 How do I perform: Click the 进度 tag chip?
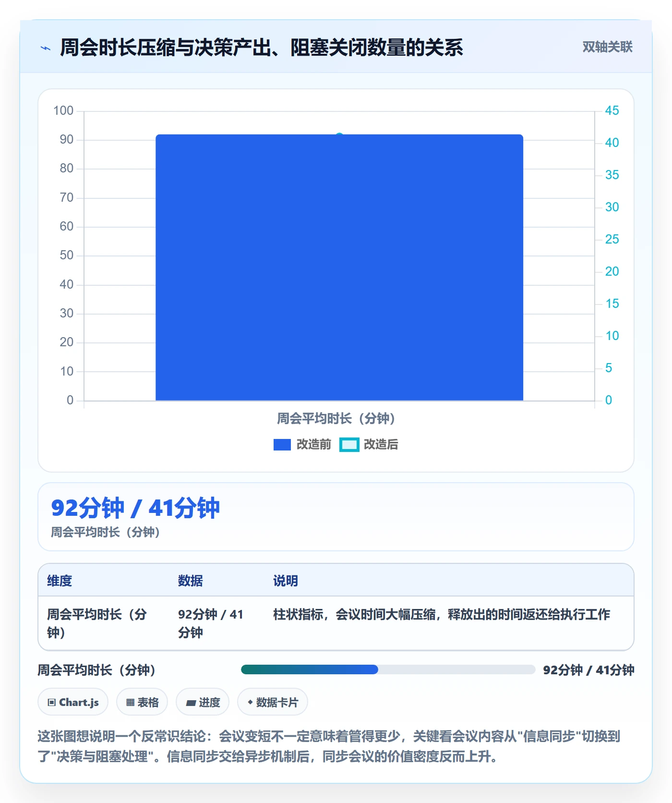(203, 702)
